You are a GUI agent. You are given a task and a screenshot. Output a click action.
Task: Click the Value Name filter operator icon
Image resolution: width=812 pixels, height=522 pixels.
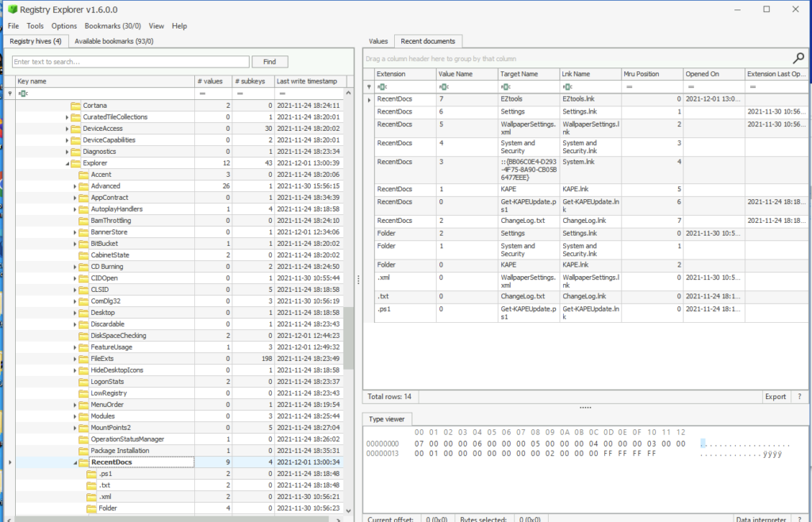pyautogui.click(x=444, y=87)
